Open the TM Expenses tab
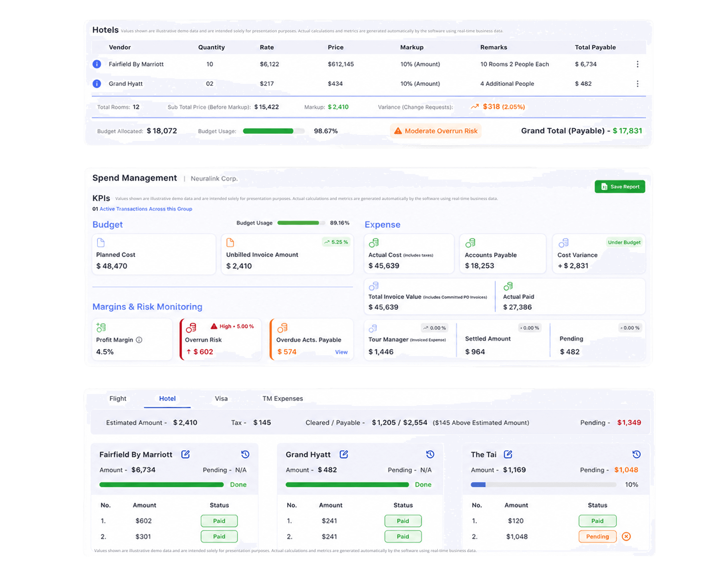728x570 pixels. pos(282,398)
